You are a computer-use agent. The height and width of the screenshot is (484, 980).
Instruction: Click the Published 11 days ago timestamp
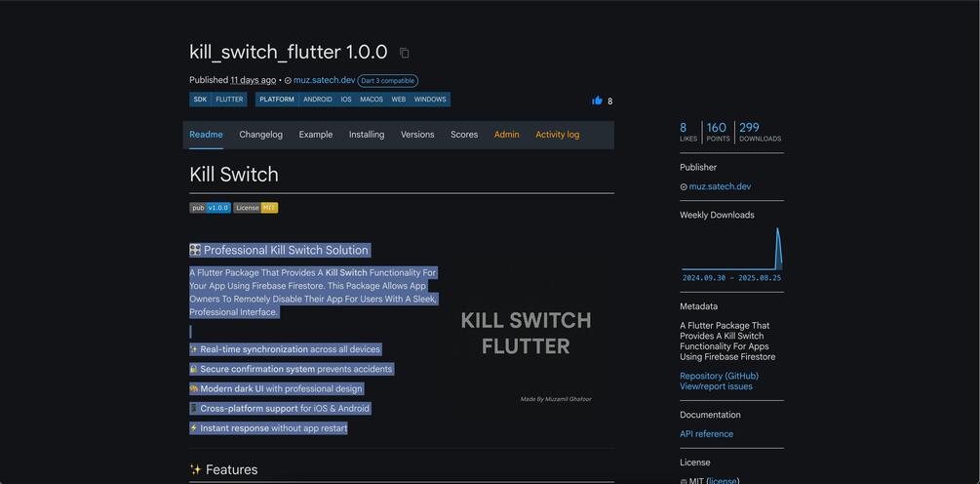[x=232, y=81]
